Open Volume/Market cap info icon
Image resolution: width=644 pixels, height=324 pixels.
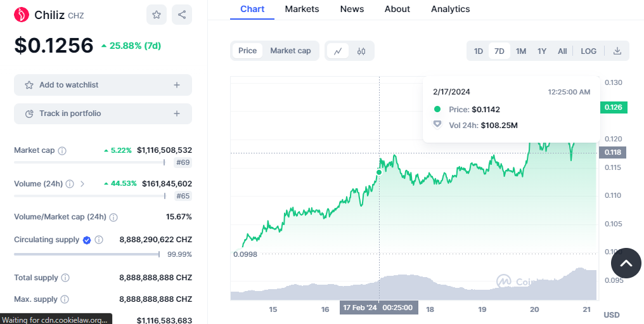113,217
